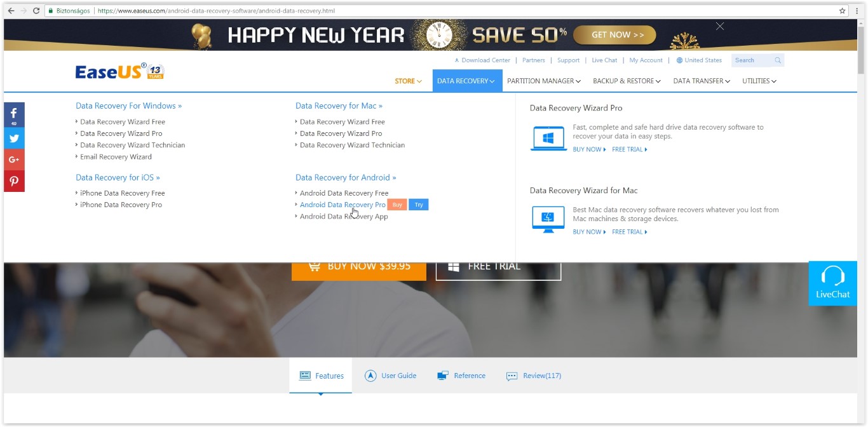The height and width of the screenshot is (427, 868).
Task: Expand the DATA TRANSFER menu
Action: click(702, 81)
